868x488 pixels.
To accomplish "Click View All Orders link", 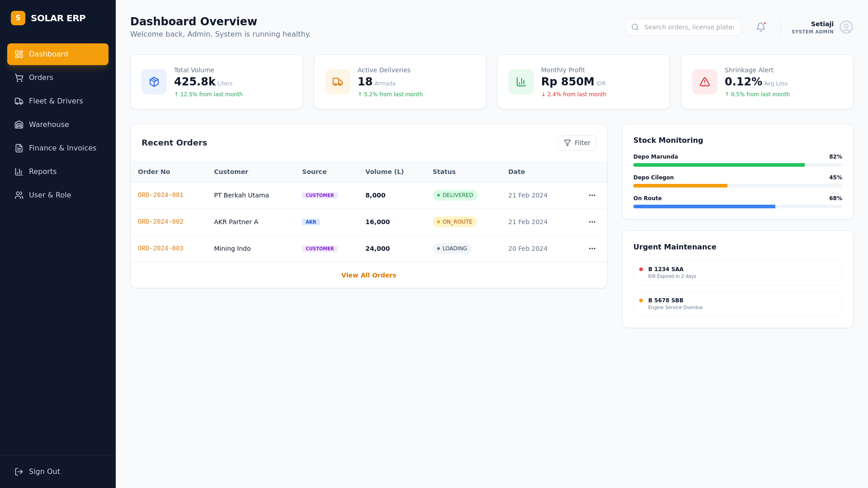I will pyautogui.click(x=369, y=275).
